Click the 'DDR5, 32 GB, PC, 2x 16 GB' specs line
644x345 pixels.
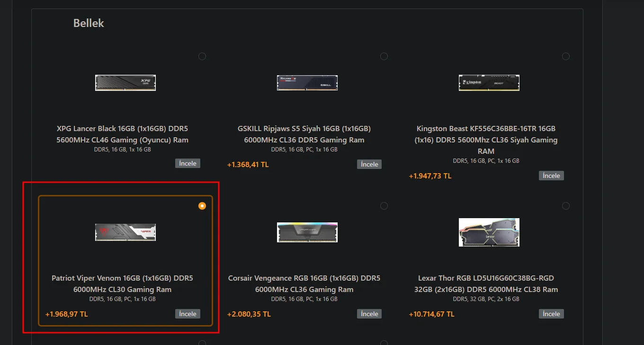(486, 299)
